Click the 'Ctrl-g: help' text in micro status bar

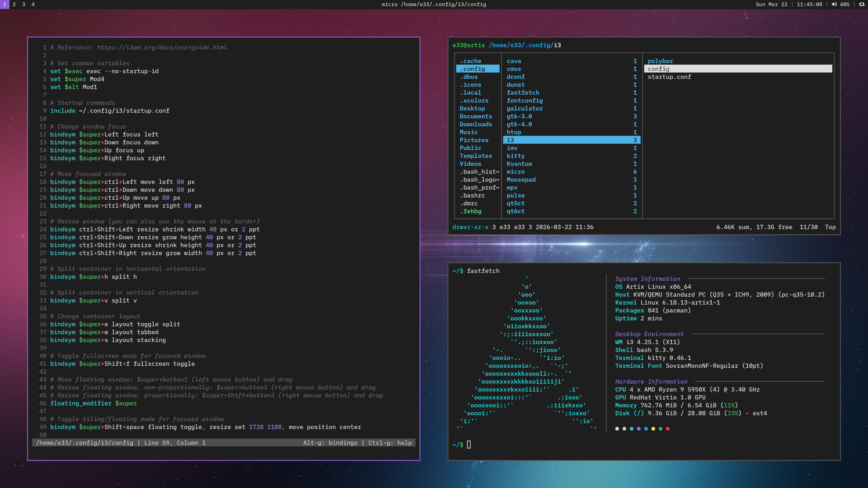(390, 443)
